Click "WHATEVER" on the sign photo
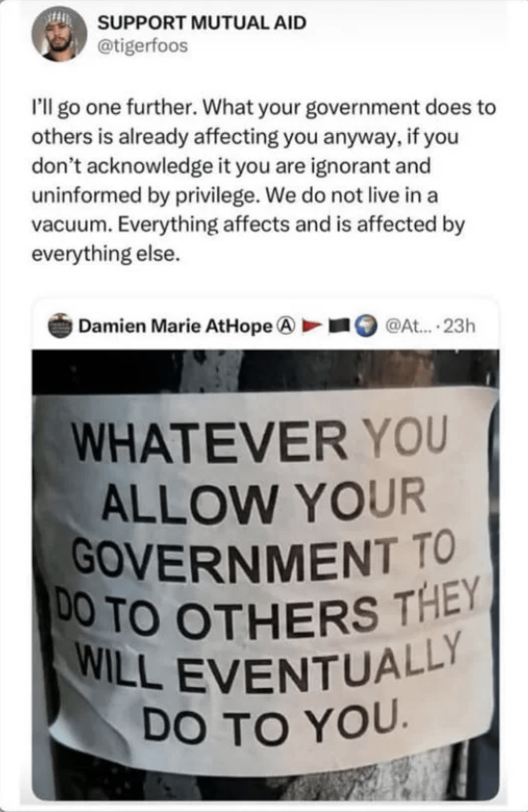528x812 pixels. tap(210, 442)
